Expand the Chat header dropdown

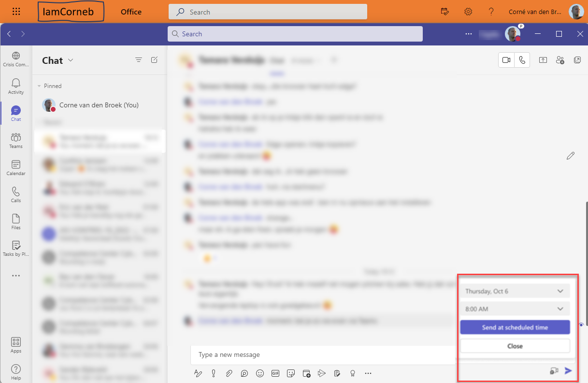(x=71, y=60)
